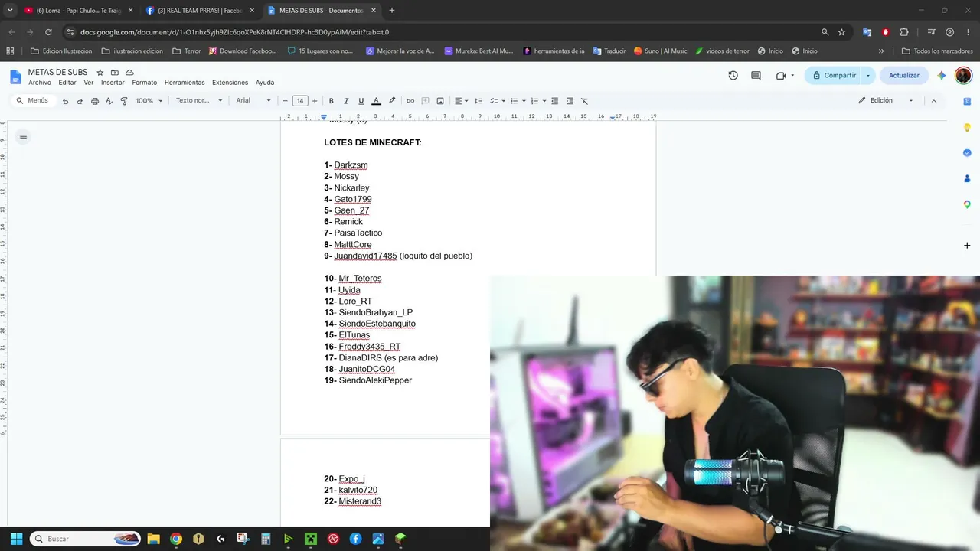Start a Meet video call
980x551 pixels.
(781, 76)
